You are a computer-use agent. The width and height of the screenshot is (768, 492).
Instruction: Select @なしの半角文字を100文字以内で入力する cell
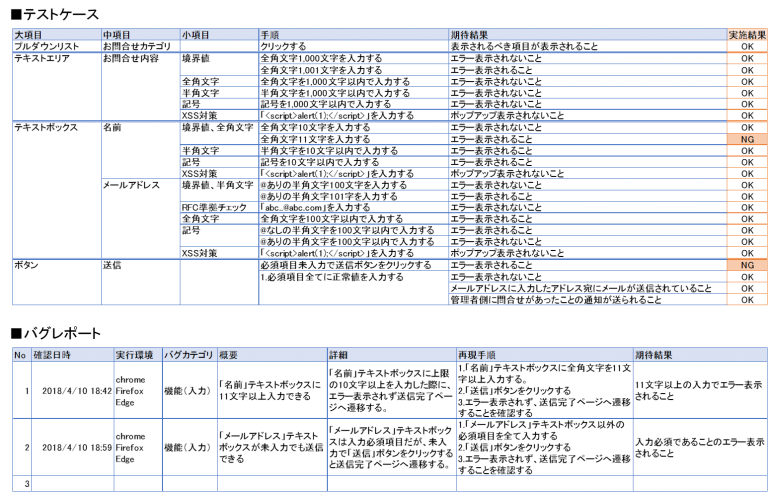coord(354,230)
